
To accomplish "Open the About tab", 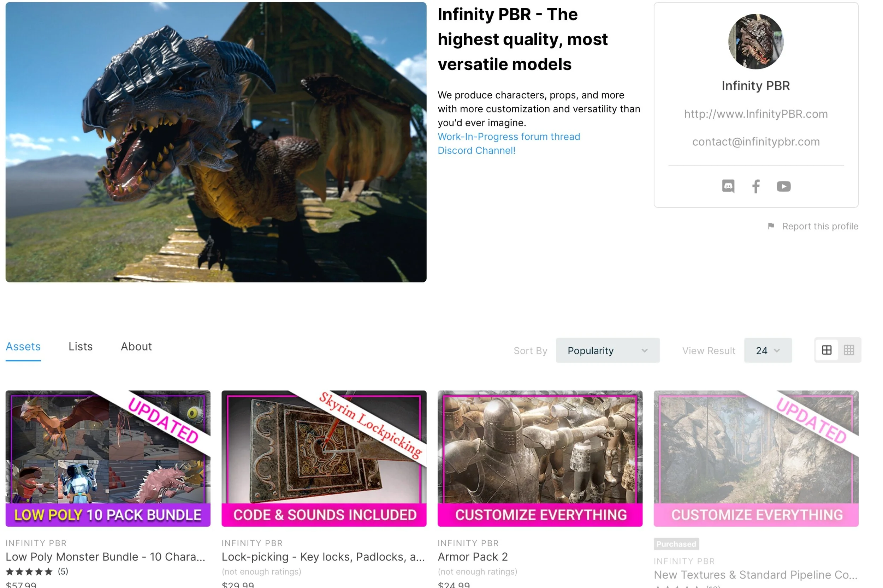I will pos(136,346).
